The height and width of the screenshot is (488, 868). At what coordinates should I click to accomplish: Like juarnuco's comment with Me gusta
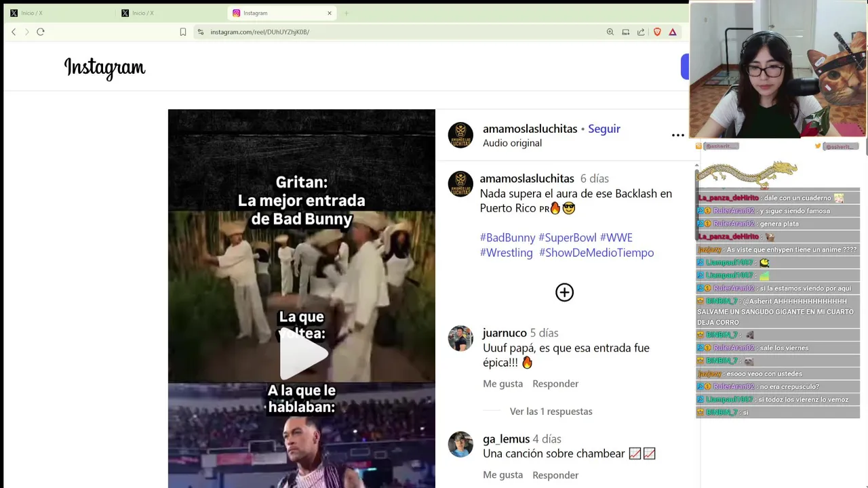pyautogui.click(x=502, y=384)
